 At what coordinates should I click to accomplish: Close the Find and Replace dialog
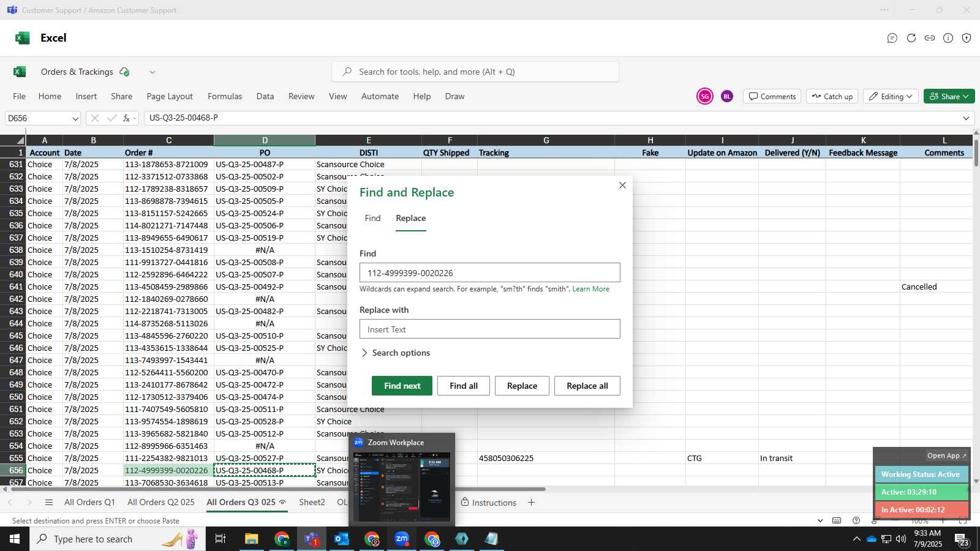(x=622, y=185)
